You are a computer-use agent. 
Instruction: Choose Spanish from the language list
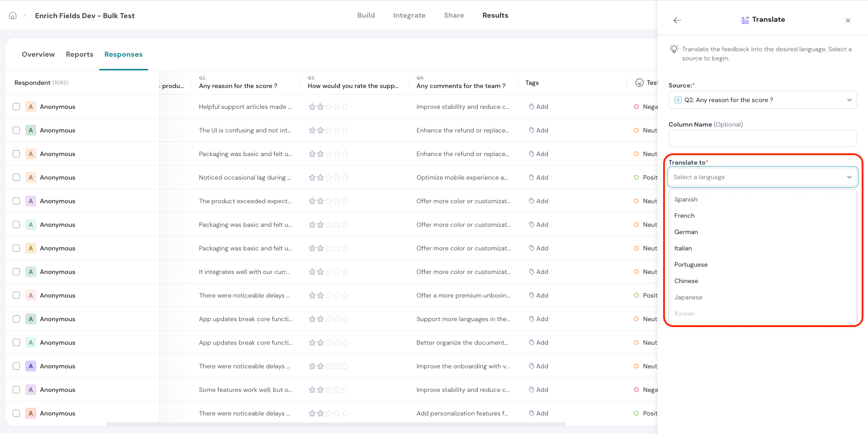click(x=686, y=200)
